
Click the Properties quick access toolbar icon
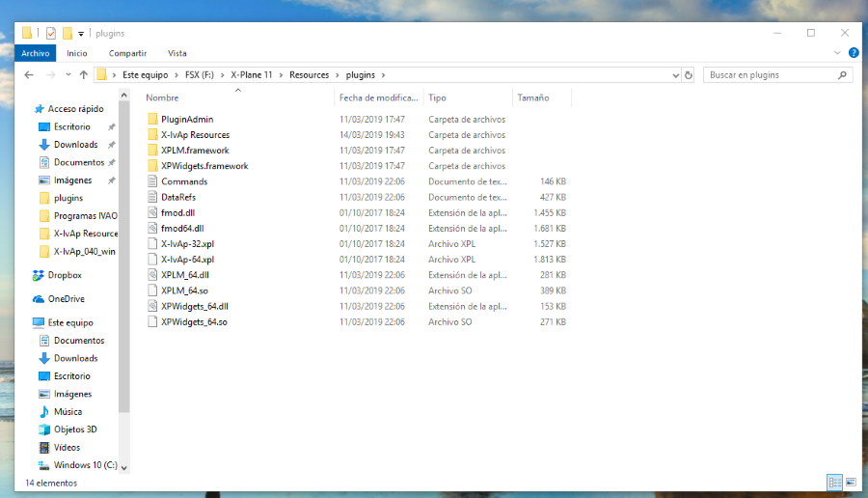(x=51, y=33)
